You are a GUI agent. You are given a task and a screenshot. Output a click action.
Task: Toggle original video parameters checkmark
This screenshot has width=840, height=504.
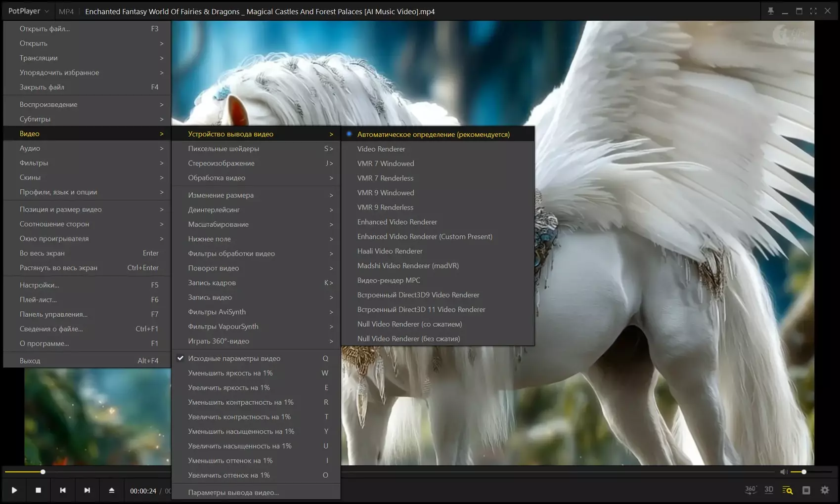(234, 358)
